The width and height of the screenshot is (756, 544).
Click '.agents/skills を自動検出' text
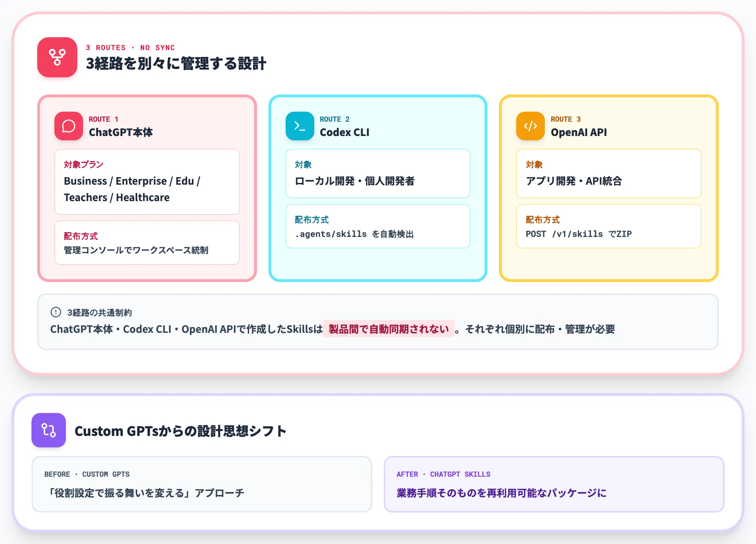354,234
